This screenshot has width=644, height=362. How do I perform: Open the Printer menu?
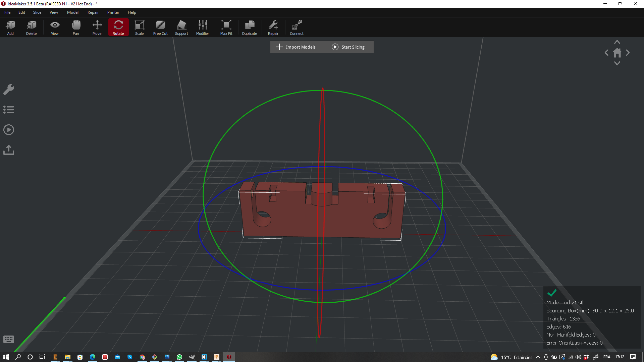click(x=113, y=12)
